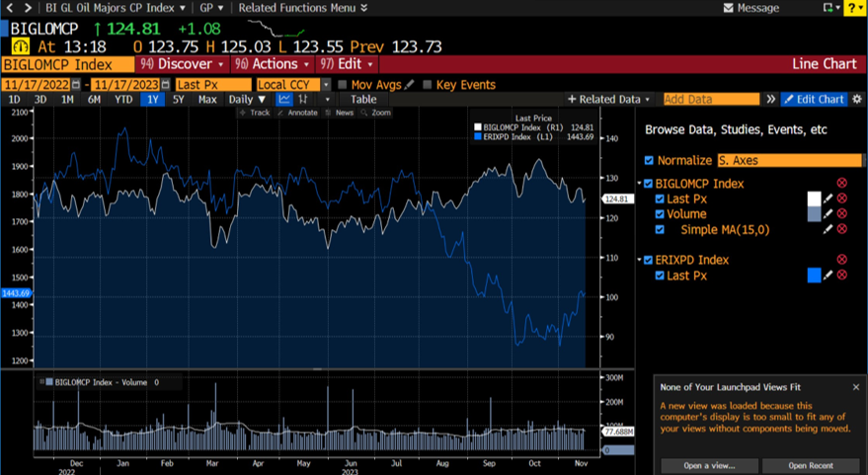The width and height of the screenshot is (868, 475).
Task: Open chart settings gear icon
Action: point(857,100)
